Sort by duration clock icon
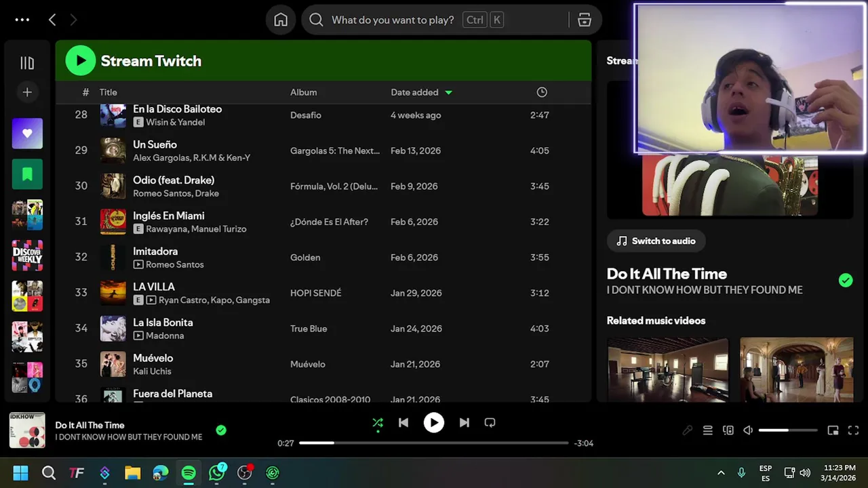Viewport: 868px width, 488px height. 541,92
